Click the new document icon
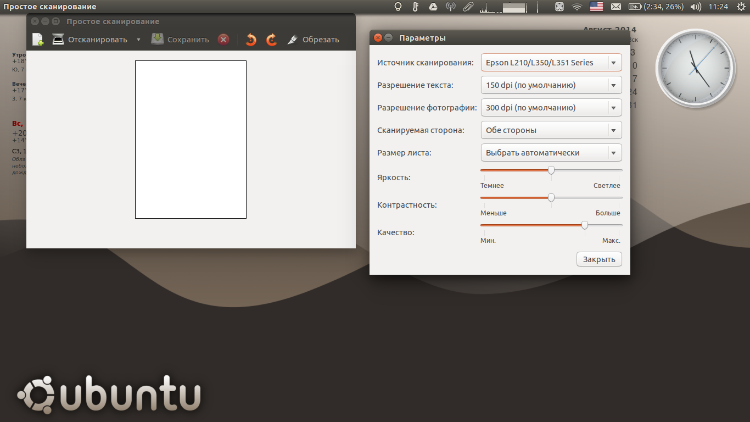The height and width of the screenshot is (422, 750). [37, 40]
